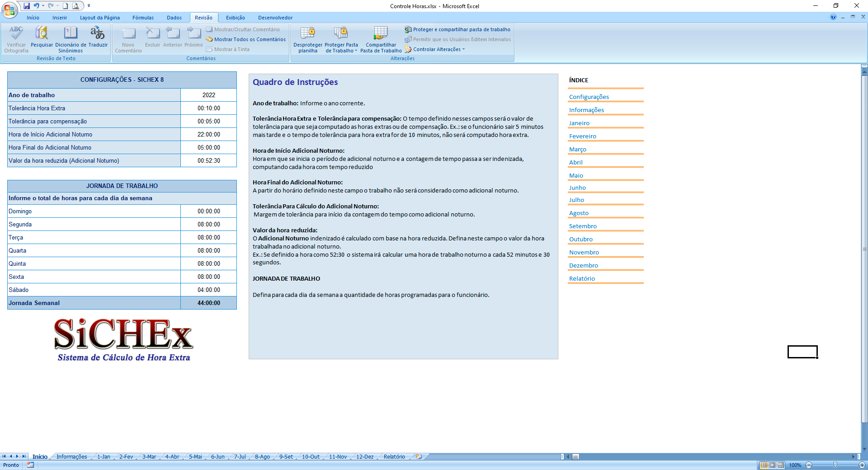The height and width of the screenshot is (470, 868).
Task: Select Valor da hora reduzida cell 00:52:30
Action: pos(209,160)
